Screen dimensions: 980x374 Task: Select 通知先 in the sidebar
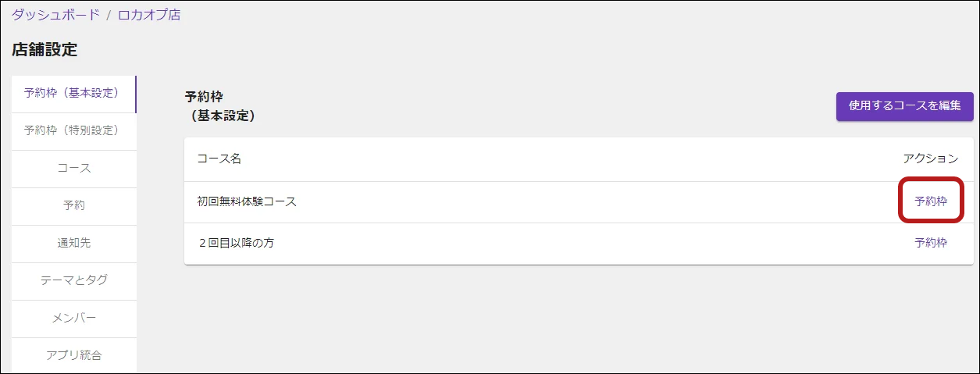pos(74,244)
